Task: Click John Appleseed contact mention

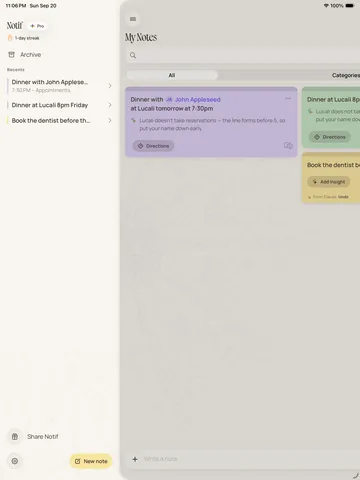Action: (193, 99)
